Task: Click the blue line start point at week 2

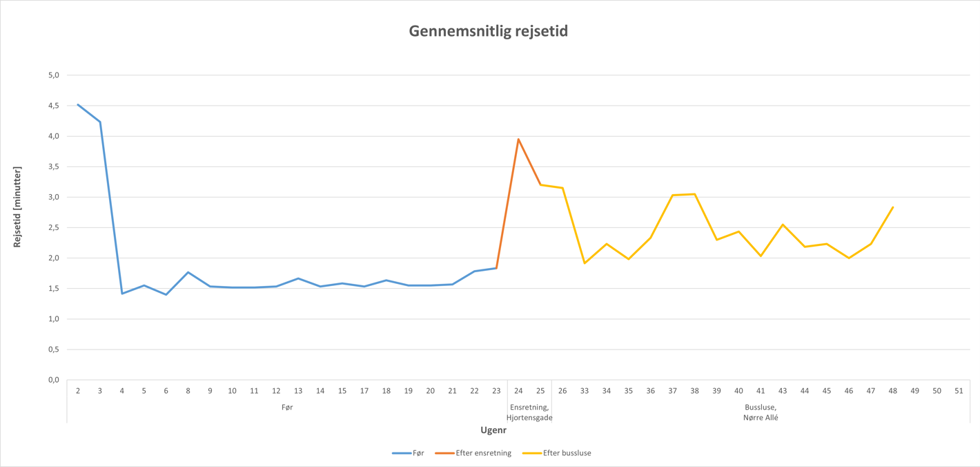Action: 78,105
